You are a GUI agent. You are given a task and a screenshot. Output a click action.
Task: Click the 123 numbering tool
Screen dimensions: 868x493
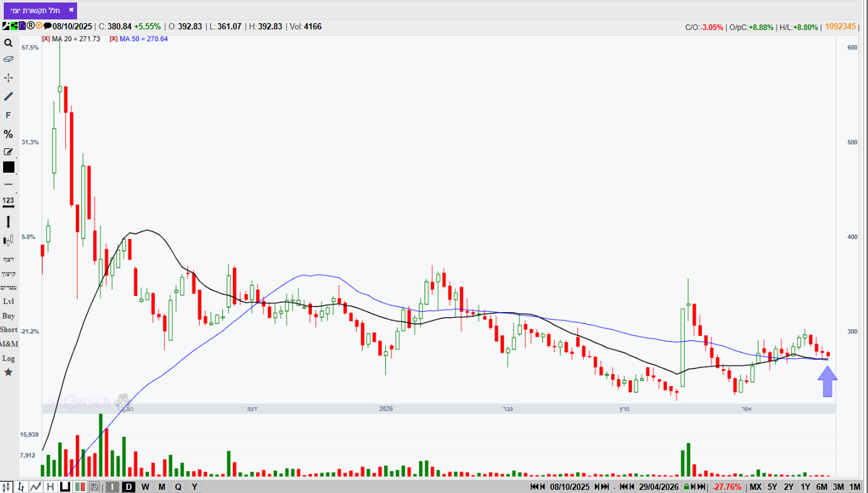tap(8, 202)
